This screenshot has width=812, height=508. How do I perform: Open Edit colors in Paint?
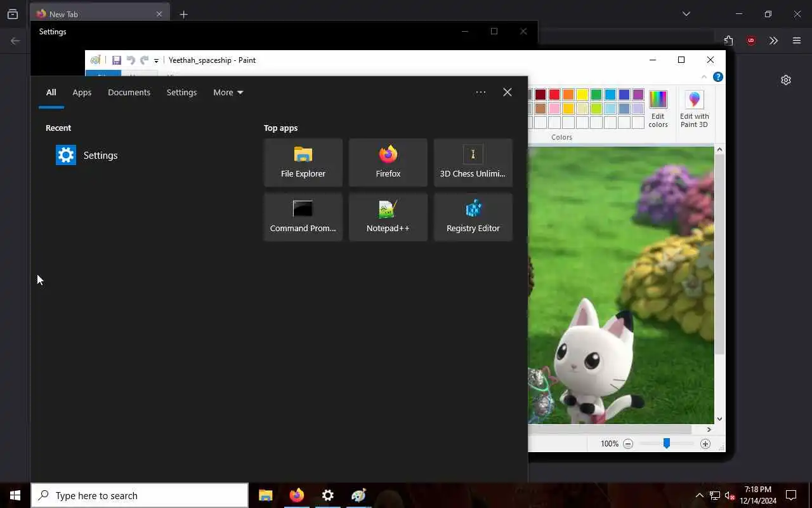(658, 109)
